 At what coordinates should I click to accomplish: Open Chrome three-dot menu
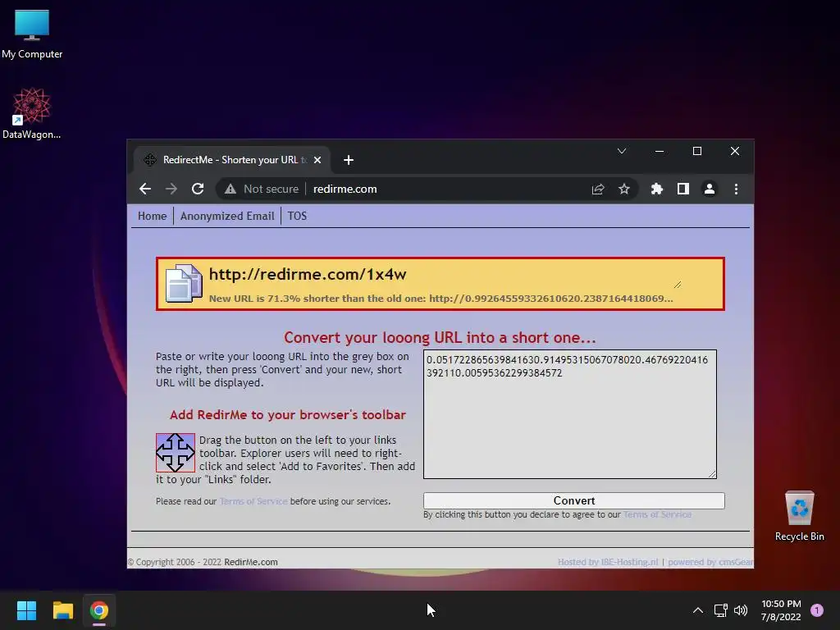click(736, 189)
